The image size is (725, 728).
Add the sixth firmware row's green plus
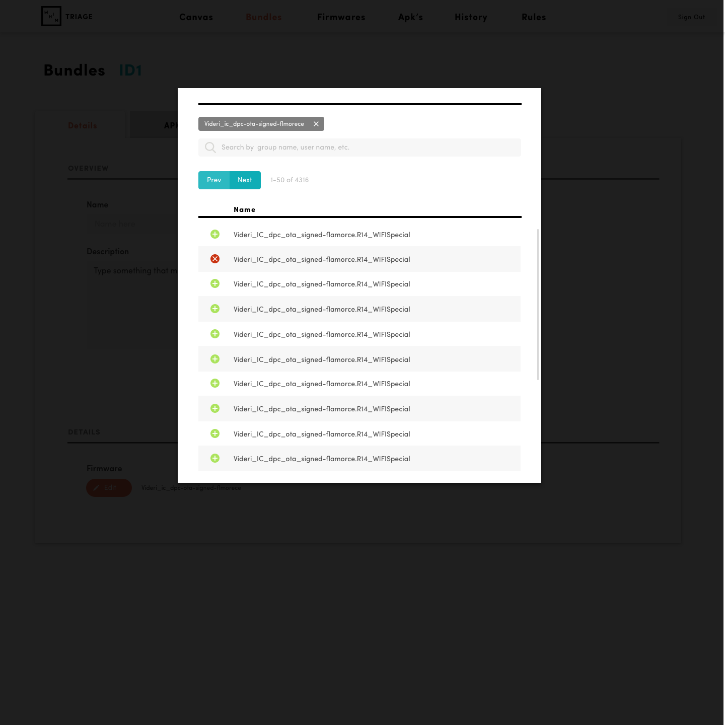[215, 359]
